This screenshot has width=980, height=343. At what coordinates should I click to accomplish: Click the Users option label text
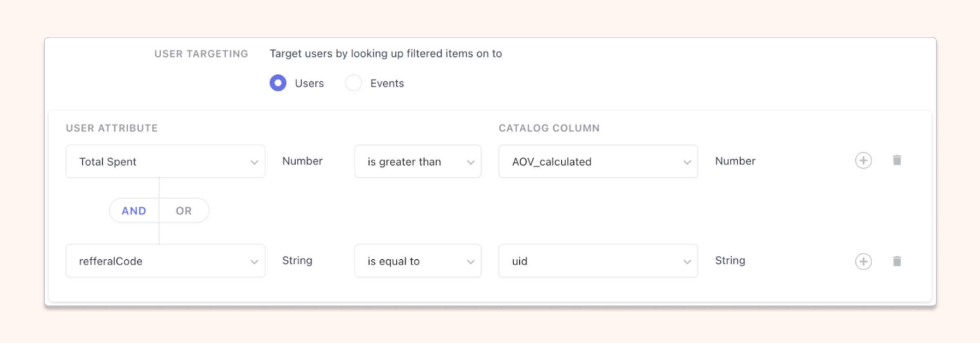[309, 83]
